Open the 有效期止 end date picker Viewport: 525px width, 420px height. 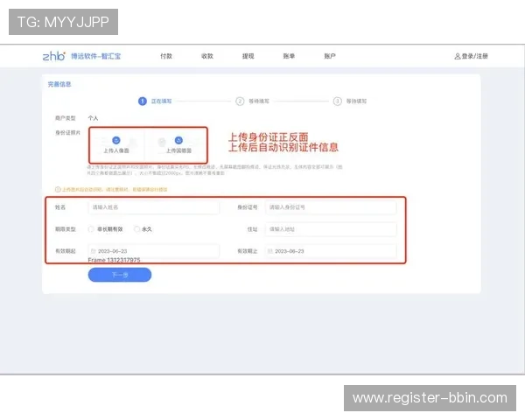pos(331,251)
